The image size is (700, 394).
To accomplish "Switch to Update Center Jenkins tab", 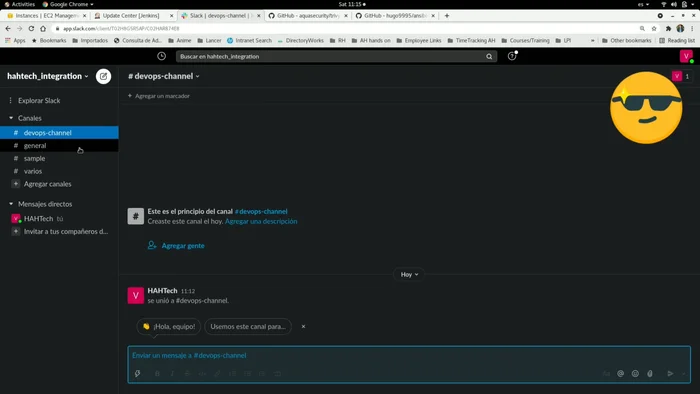I will pos(133,16).
